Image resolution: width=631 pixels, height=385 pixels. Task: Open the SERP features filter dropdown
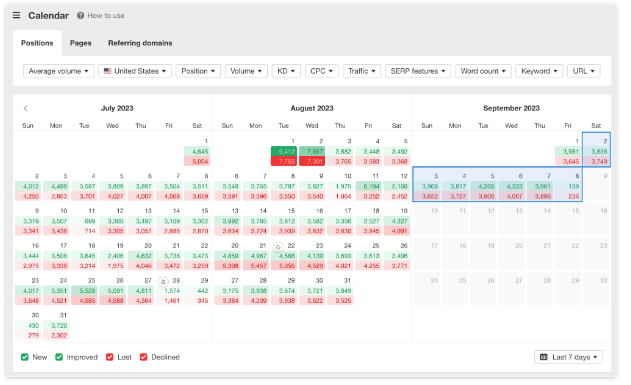(x=418, y=71)
